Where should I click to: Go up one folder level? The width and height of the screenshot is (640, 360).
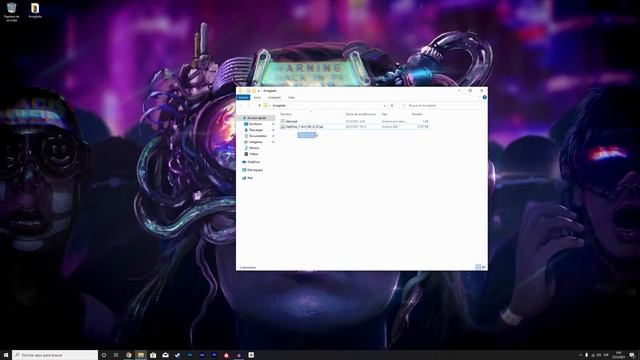tap(259, 106)
